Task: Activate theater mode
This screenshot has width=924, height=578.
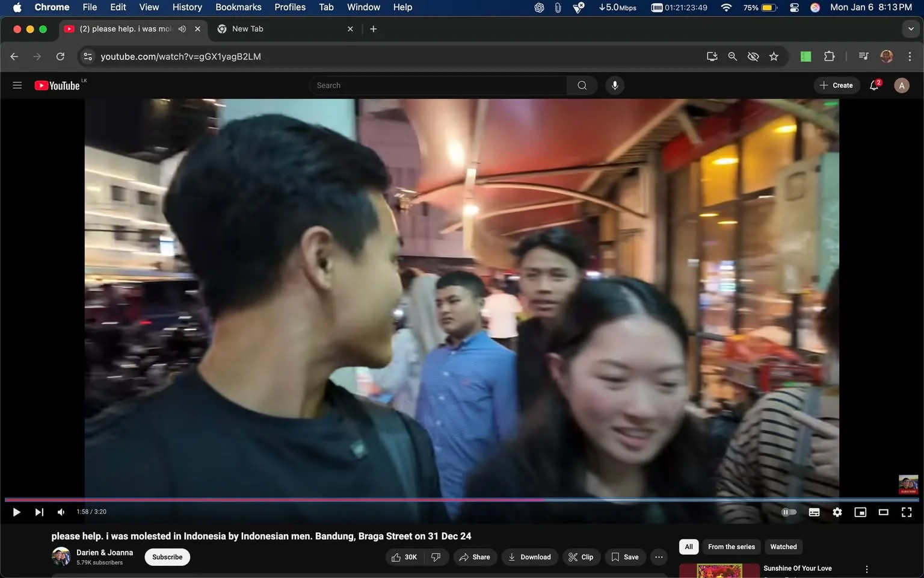Action: [x=883, y=512]
